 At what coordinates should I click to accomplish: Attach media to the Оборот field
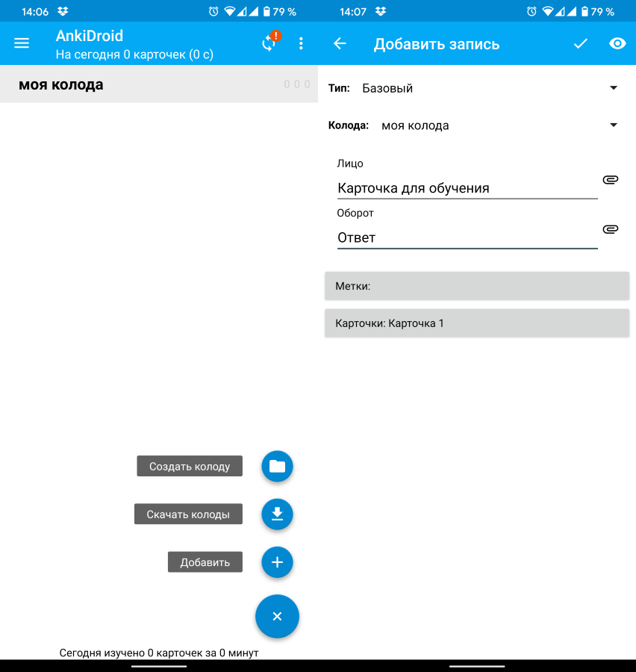(611, 229)
